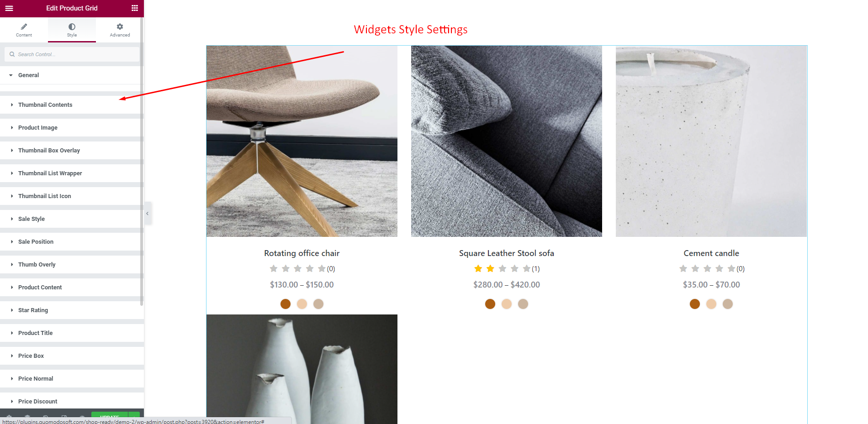Select the peach color swatch under Rotating office chair
Screen dimensions: 868x424
coord(302,304)
